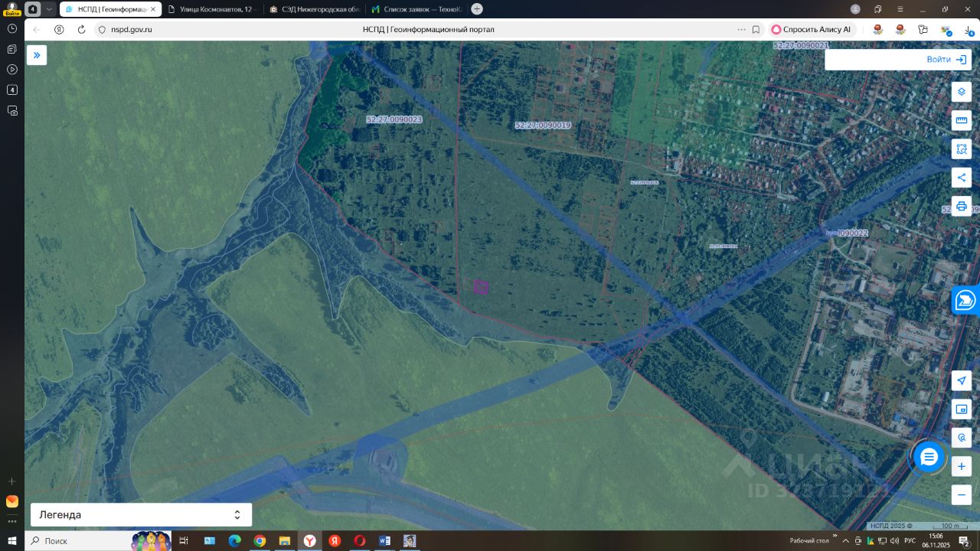Open Windows notification center
Image resolution: width=980 pixels, height=551 pixels.
click(965, 541)
